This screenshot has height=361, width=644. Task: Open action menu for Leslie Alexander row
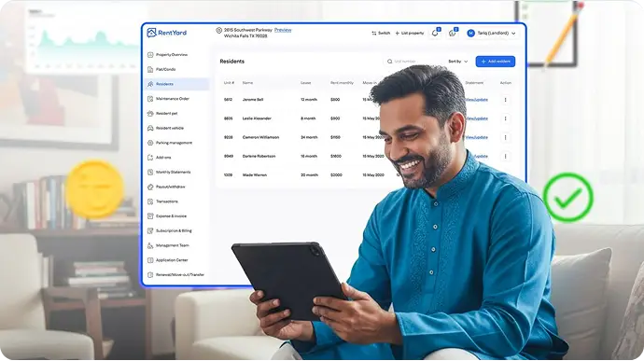pyautogui.click(x=506, y=118)
